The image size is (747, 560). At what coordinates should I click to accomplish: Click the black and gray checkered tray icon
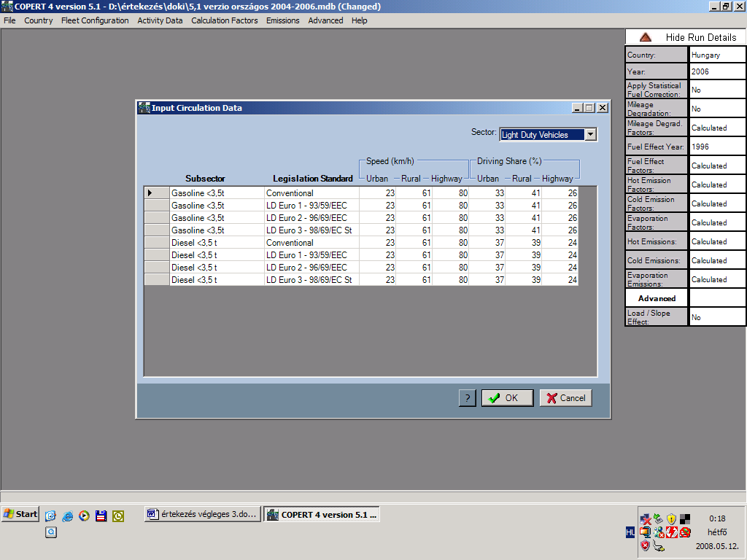(x=684, y=518)
